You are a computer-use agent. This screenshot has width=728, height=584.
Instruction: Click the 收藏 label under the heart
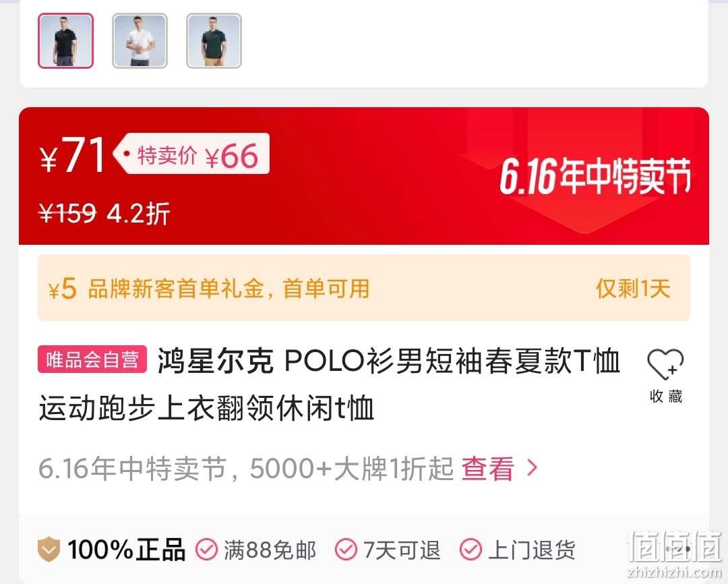(666, 397)
